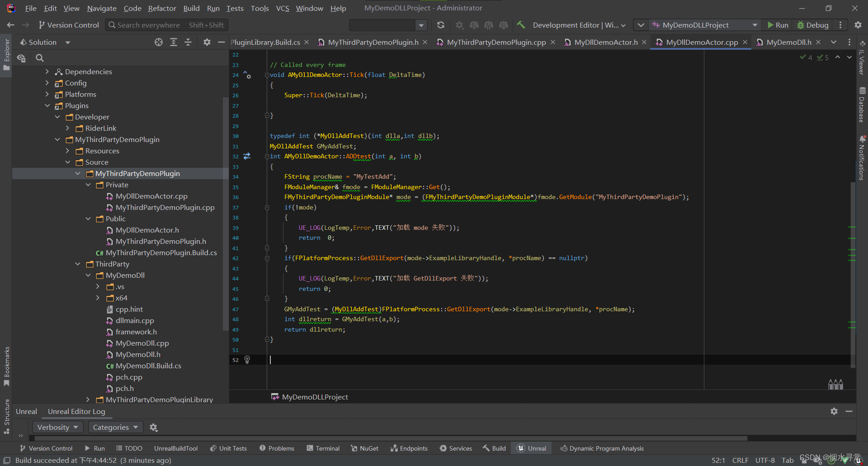Open the Refactor menu
868x466 pixels.
coord(162,8)
